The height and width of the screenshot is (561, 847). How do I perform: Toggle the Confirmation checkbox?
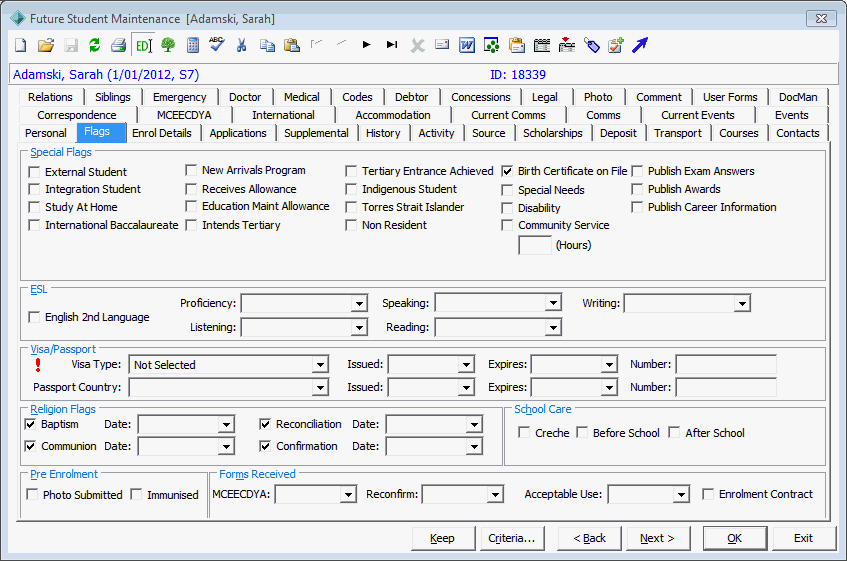[x=265, y=446]
